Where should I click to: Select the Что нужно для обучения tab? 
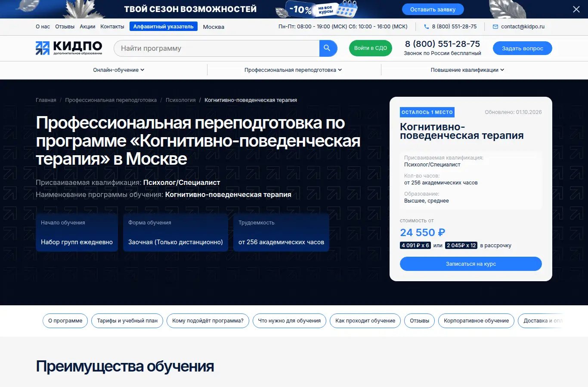[290, 321]
